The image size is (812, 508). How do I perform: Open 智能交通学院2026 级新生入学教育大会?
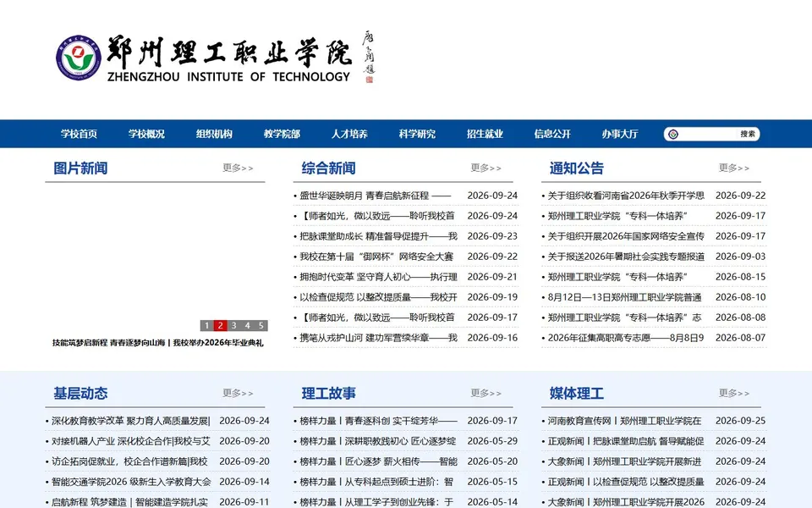(131, 482)
